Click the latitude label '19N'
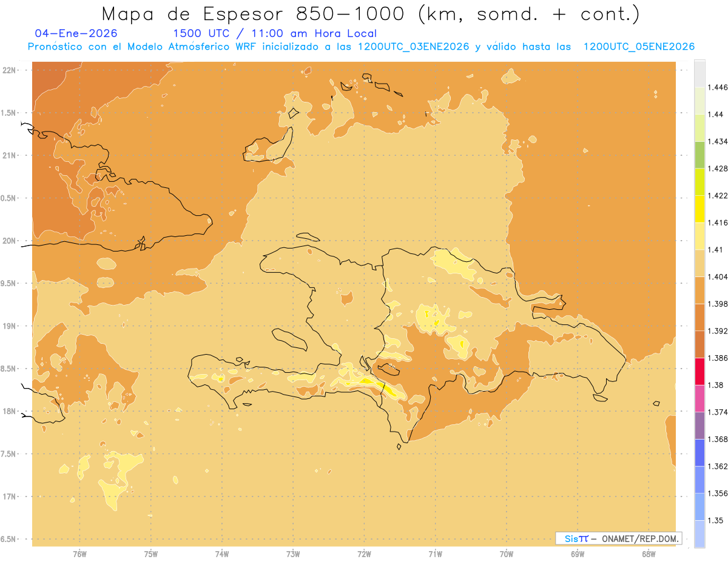Viewport: 728px width, 562px height. pyautogui.click(x=9, y=326)
